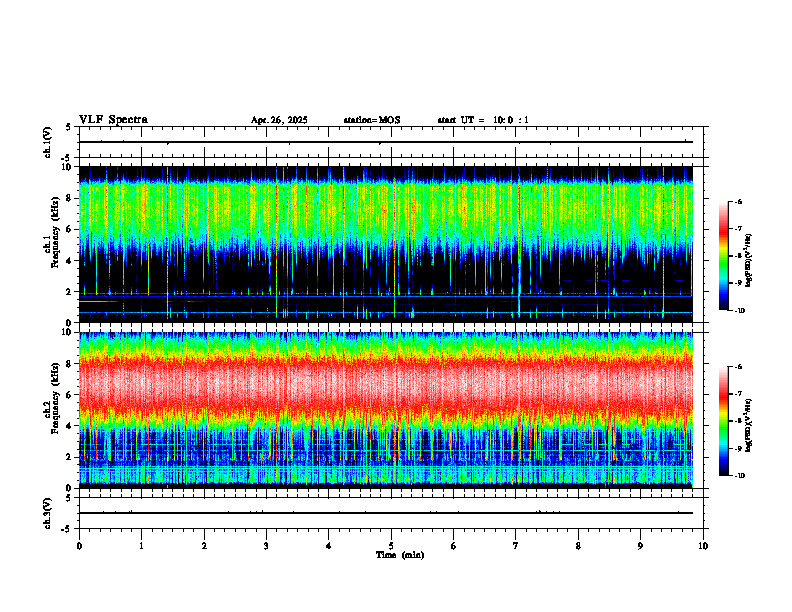Click the time axis tick label "7"

pos(516,546)
